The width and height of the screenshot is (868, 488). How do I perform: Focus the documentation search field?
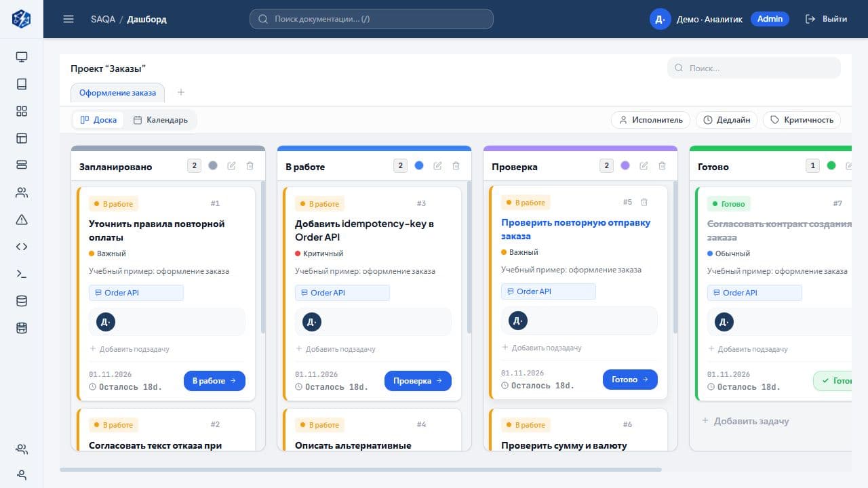click(x=372, y=19)
